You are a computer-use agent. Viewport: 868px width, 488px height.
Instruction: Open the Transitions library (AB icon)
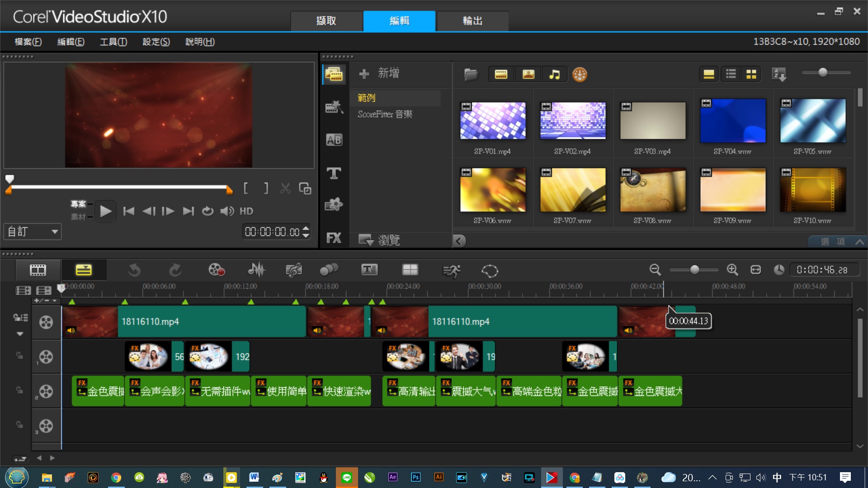coord(334,140)
